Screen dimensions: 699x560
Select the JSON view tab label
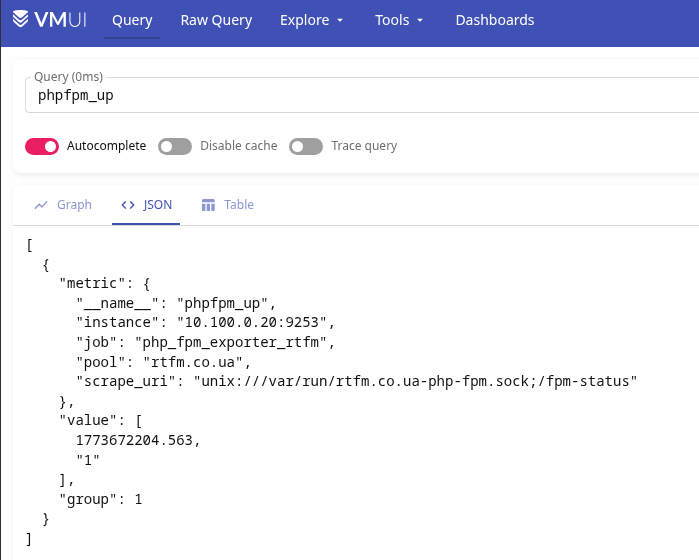(158, 205)
